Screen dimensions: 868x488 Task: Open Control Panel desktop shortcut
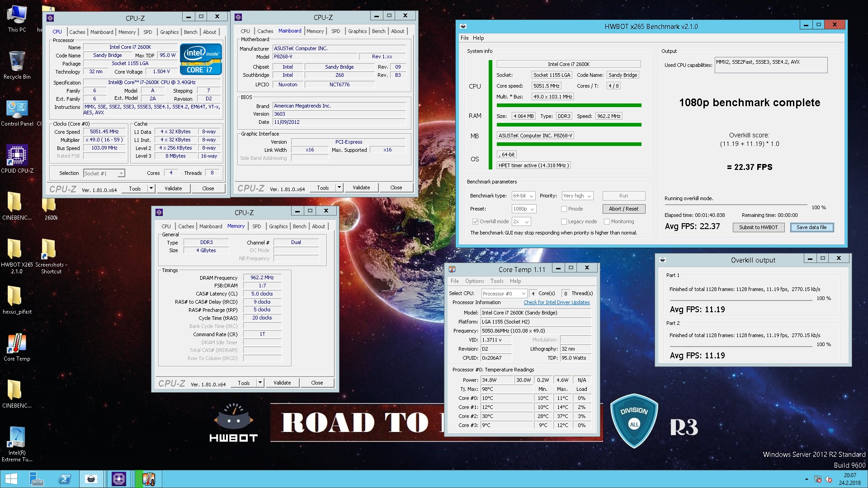click(x=17, y=112)
